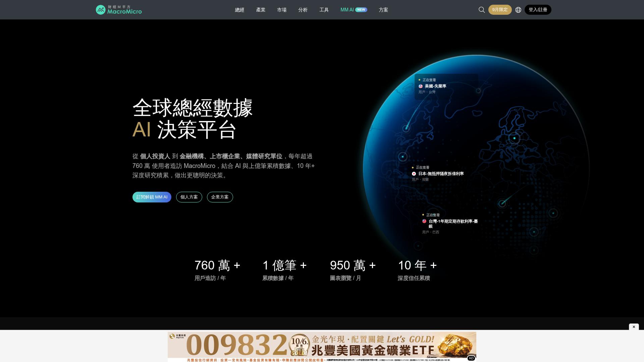Viewport: 644px width, 362px height.
Task: Open the 方案 menu
Action: [383, 10]
